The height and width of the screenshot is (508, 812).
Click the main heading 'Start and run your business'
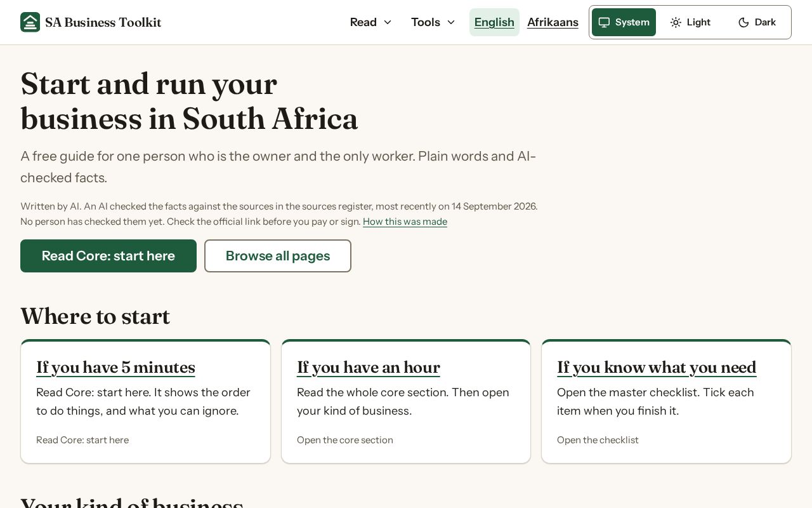point(189,101)
